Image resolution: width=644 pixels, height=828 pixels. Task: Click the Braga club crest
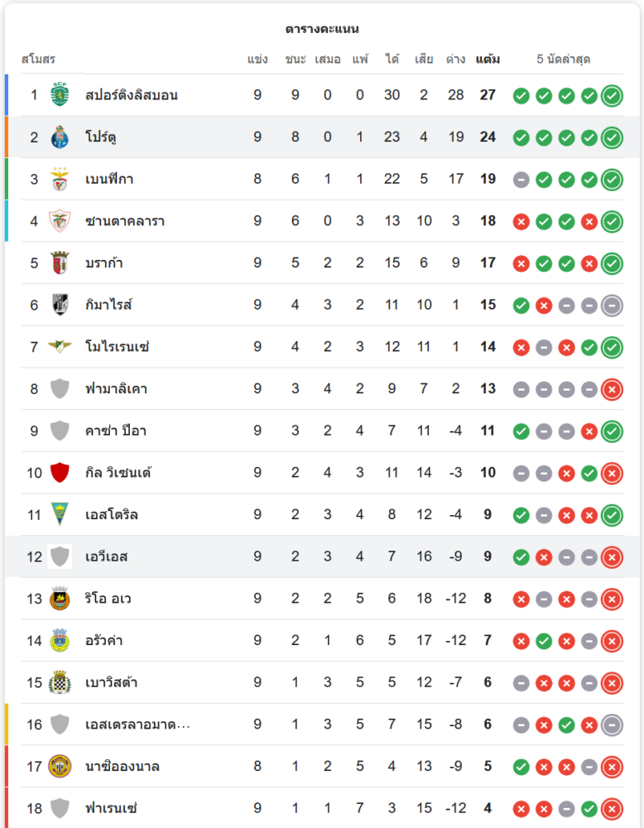[60, 262]
